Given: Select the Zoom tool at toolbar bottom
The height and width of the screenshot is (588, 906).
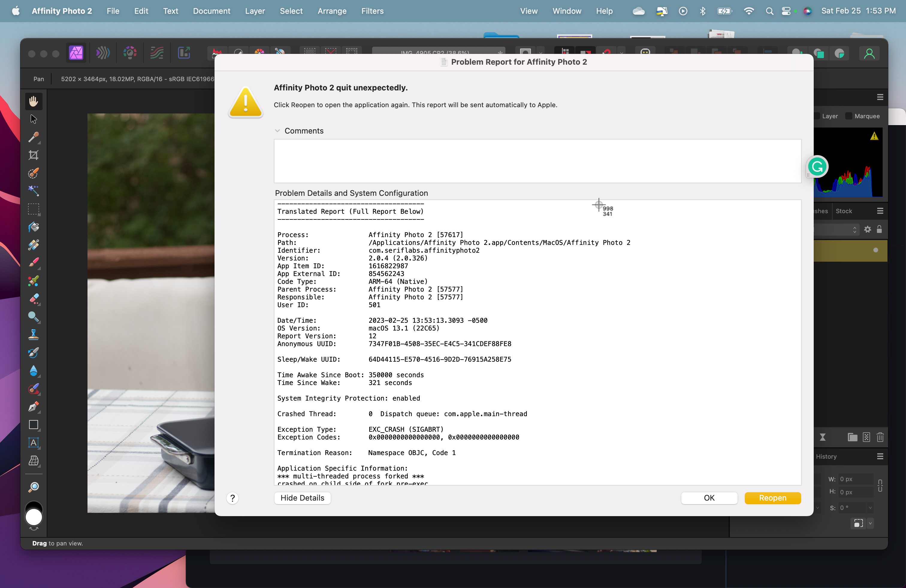Looking at the screenshot, I should click(x=34, y=487).
